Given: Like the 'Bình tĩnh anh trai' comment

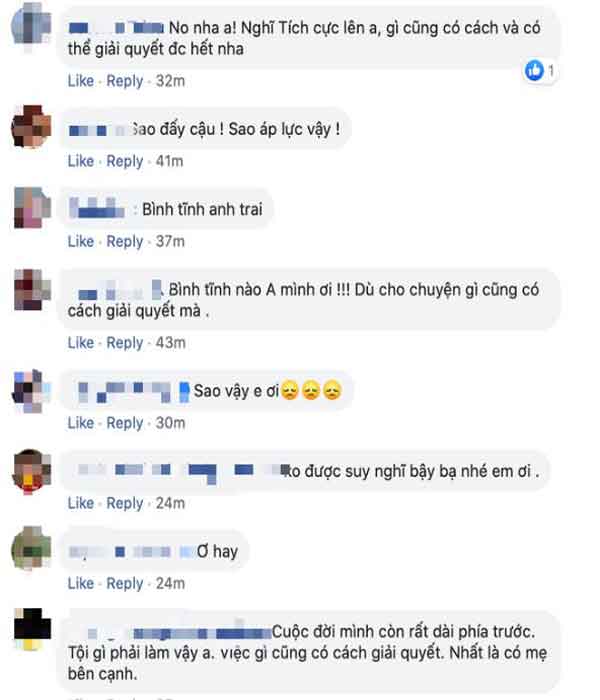Looking at the screenshot, I should (81, 242).
